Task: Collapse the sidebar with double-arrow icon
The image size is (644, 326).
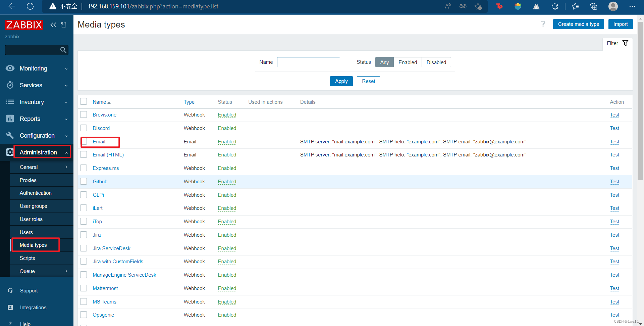Action: [x=53, y=25]
